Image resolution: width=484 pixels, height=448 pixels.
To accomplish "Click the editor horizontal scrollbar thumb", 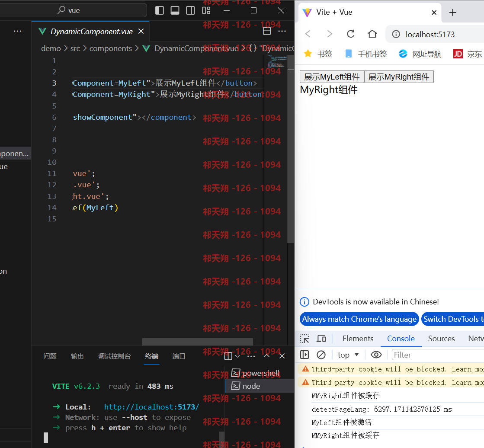I will tap(198, 342).
